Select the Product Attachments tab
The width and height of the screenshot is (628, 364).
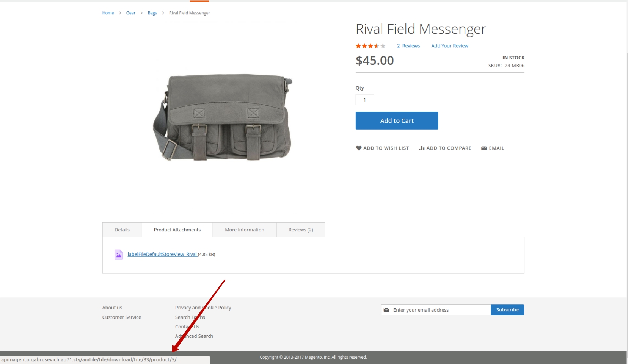pos(177,230)
